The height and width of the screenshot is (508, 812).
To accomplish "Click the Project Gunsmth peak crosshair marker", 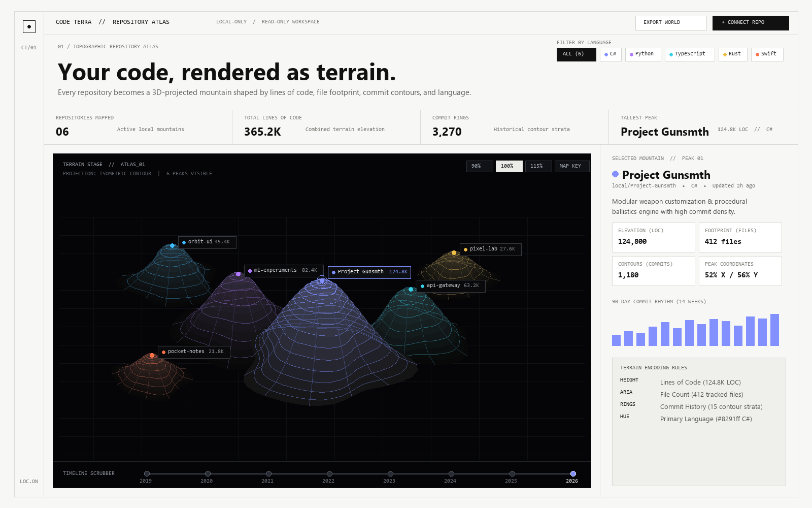I will pos(322,280).
